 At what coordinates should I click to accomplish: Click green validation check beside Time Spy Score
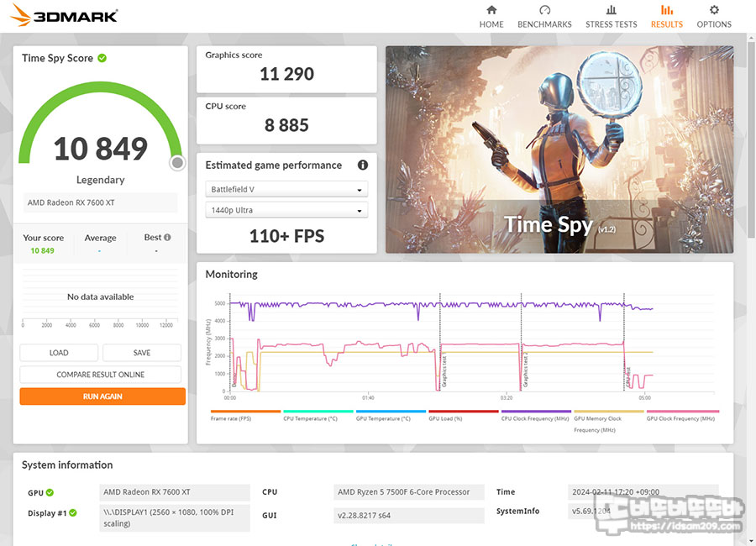click(102, 58)
